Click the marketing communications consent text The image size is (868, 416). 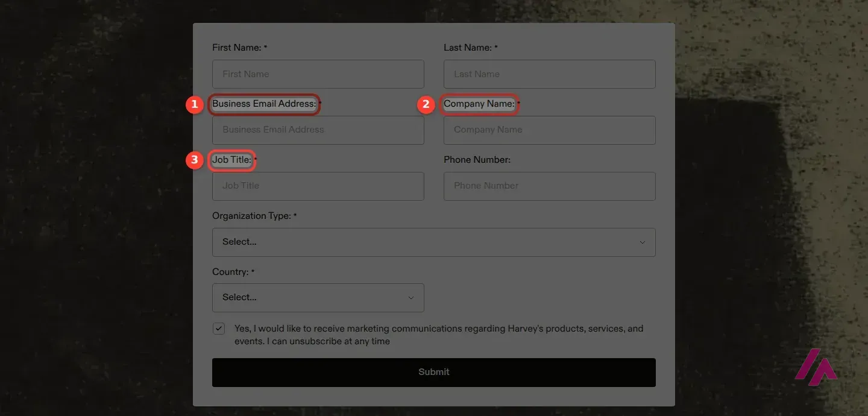coord(439,335)
